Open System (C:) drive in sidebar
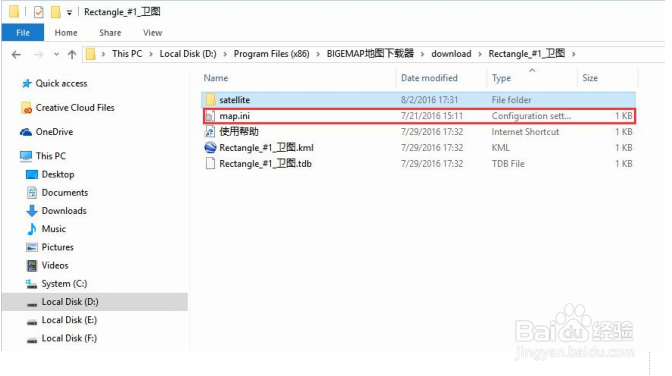This screenshot has width=672, height=376. tap(64, 284)
